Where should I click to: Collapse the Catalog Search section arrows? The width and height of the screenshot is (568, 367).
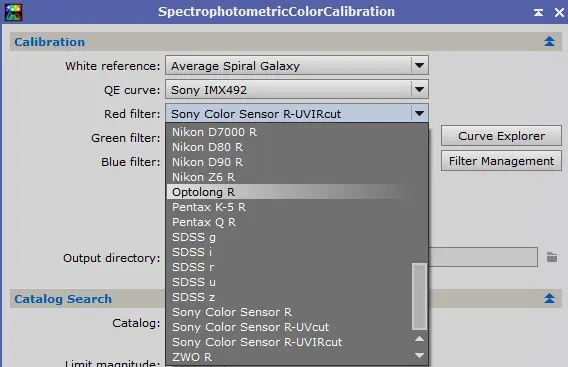(549, 298)
